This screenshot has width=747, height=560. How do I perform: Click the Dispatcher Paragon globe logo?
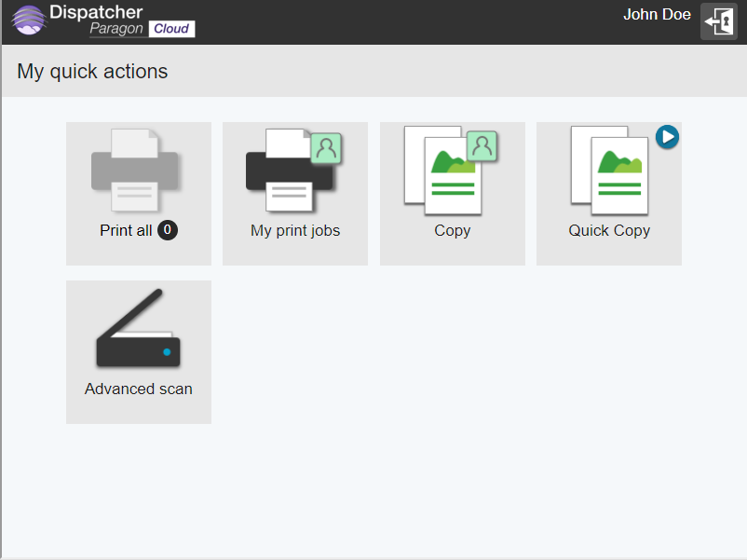pos(29,21)
